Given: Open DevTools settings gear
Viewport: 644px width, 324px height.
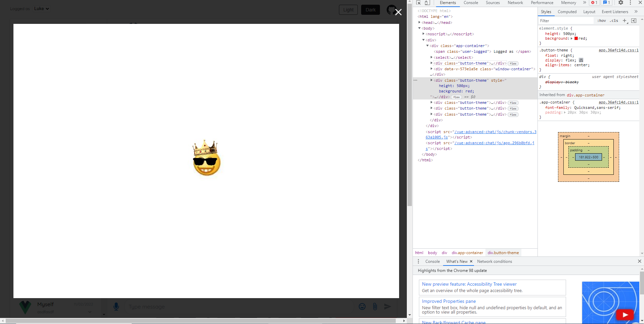Looking at the screenshot, I should coord(621,3).
